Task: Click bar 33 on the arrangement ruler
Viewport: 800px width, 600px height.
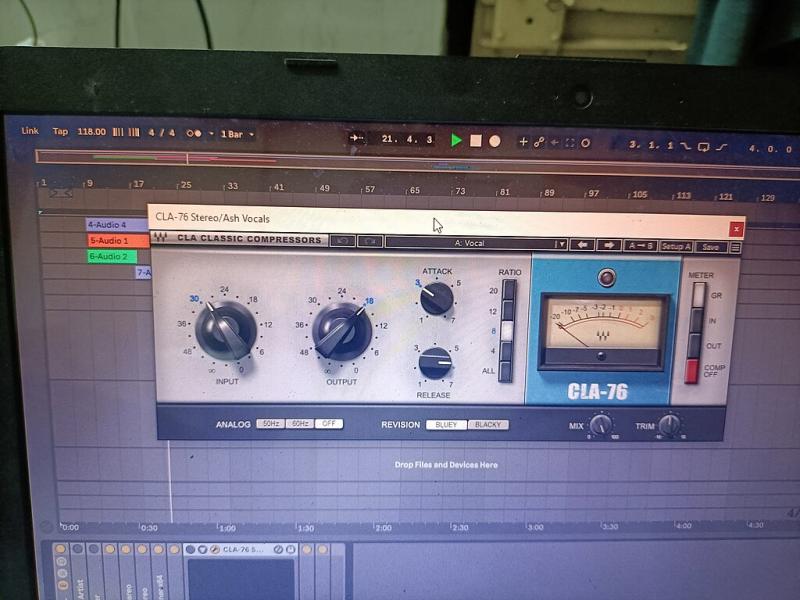Action: 232,186
